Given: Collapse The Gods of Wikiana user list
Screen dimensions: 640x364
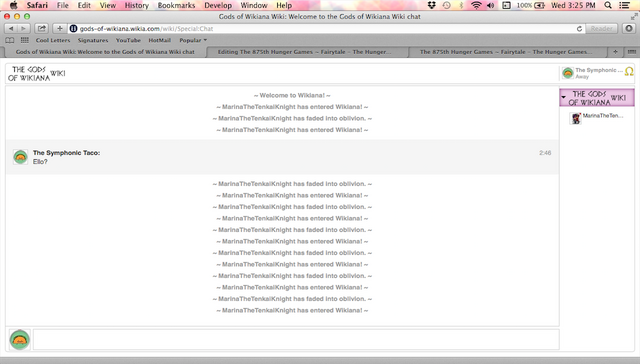Looking at the screenshot, I should pos(564,98).
